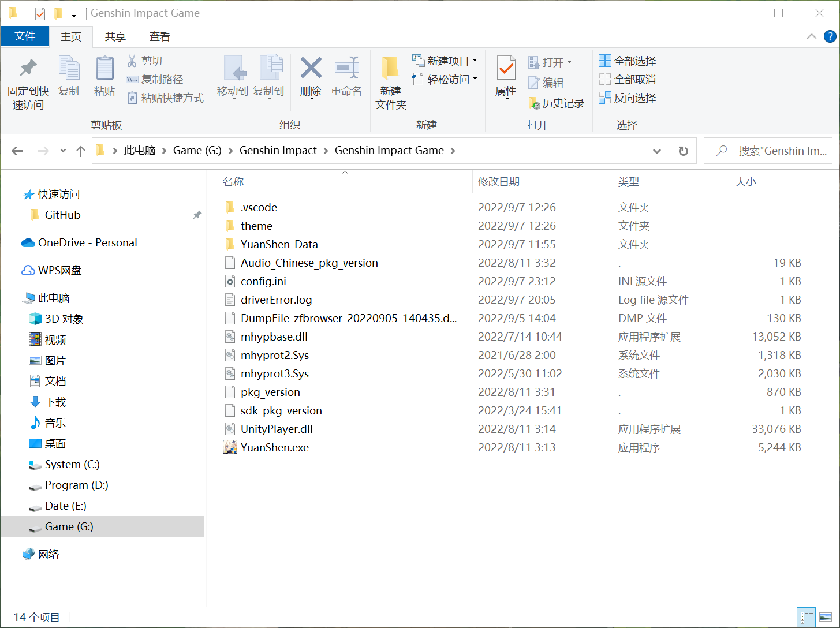Click 反向选择 invert selection
This screenshot has width=840, height=628.
pos(628,98)
